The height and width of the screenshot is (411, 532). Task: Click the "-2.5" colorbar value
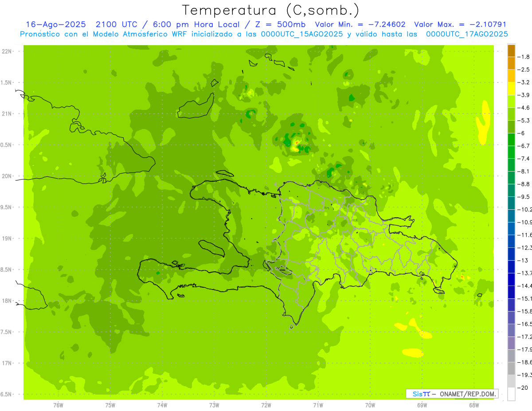tap(524, 70)
